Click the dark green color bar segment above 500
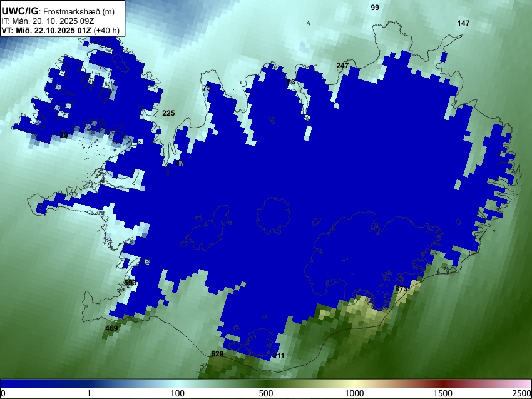The image size is (532, 399). point(266,383)
